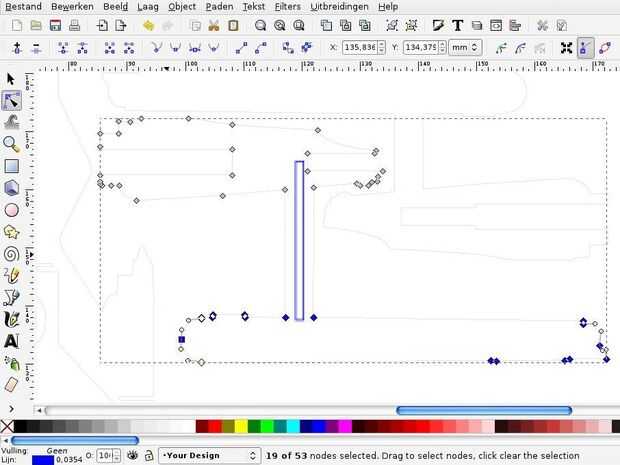Zoom to fit drawing icon
620x465 pixels.
coord(280,26)
